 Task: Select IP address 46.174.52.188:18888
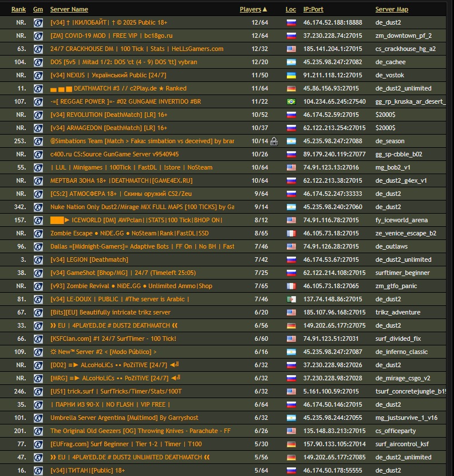tap(333, 22)
